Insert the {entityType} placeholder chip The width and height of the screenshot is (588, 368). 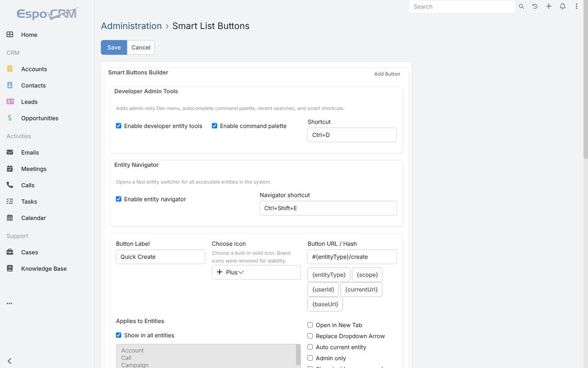pyautogui.click(x=329, y=275)
